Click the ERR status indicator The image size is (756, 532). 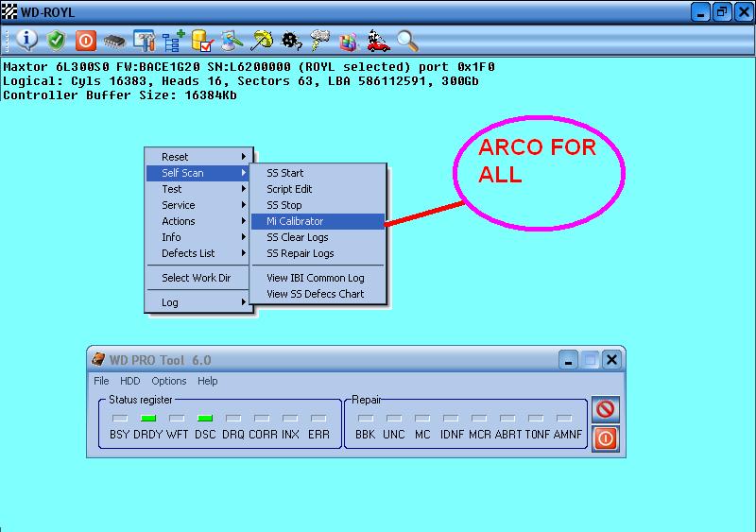(318, 418)
